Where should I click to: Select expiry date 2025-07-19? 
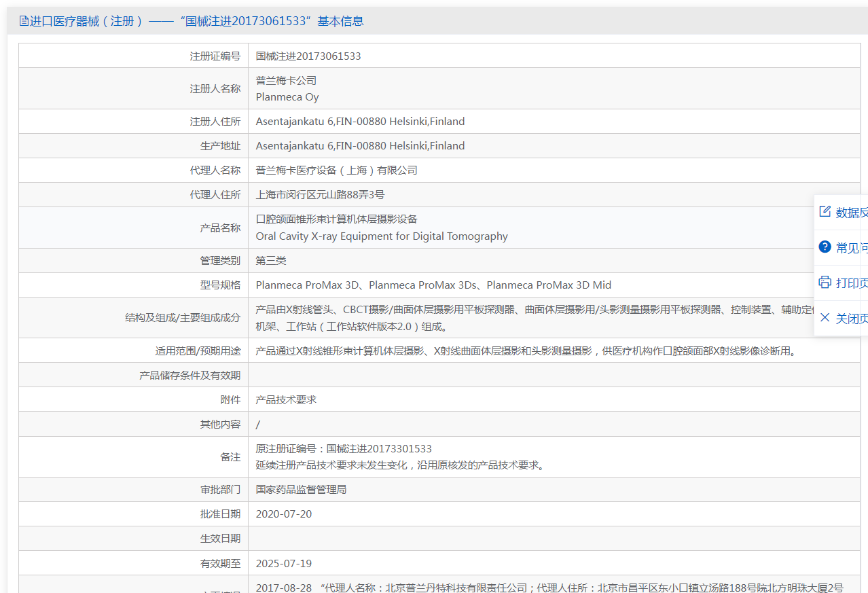click(284, 564)
